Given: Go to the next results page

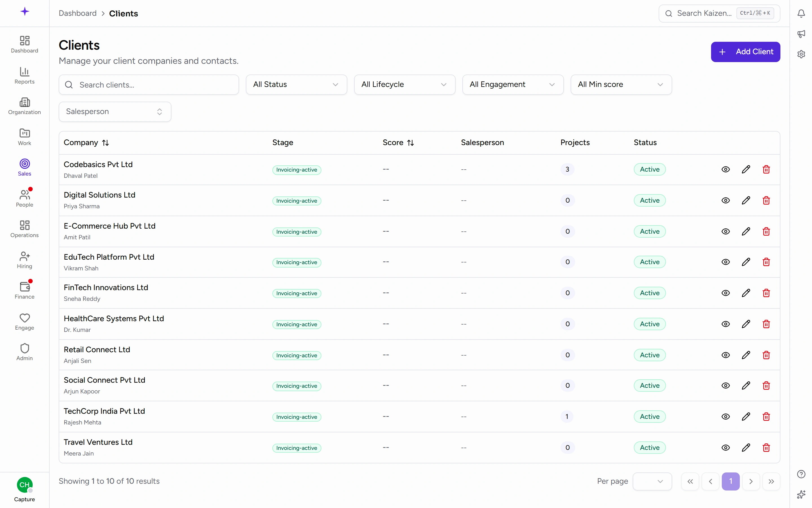Looking at the screenshot, I should coord(751,481).
